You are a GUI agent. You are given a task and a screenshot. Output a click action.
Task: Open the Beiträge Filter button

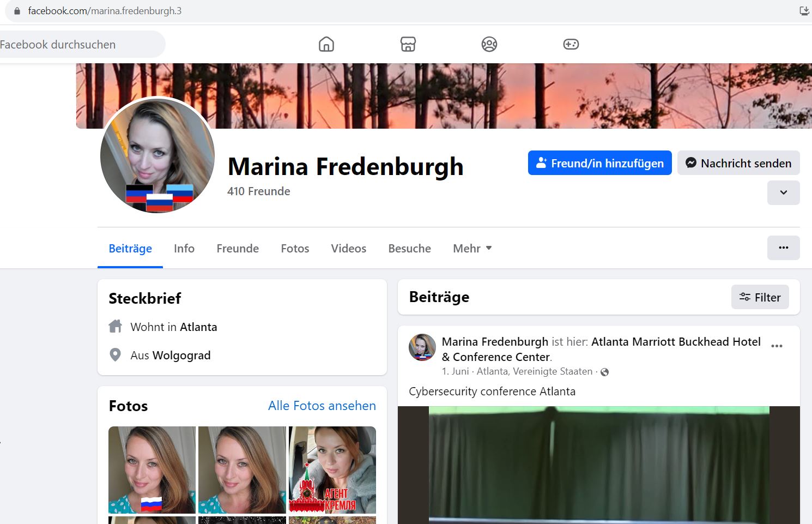[x=760, y=297]
